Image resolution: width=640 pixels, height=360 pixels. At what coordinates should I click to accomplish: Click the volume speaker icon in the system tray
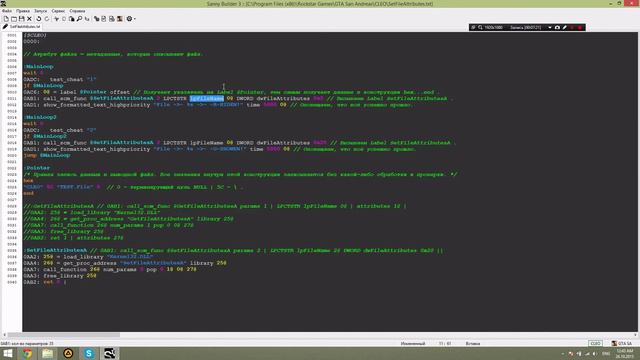(595, 354)
